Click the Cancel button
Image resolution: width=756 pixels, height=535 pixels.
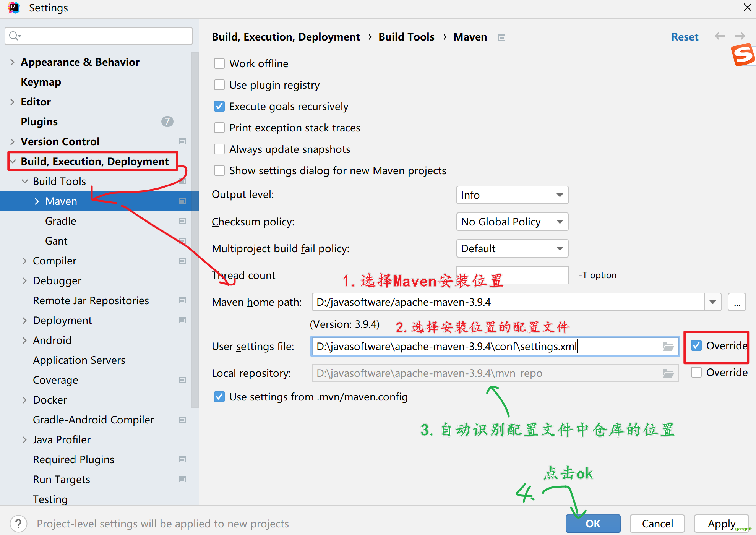657,523
